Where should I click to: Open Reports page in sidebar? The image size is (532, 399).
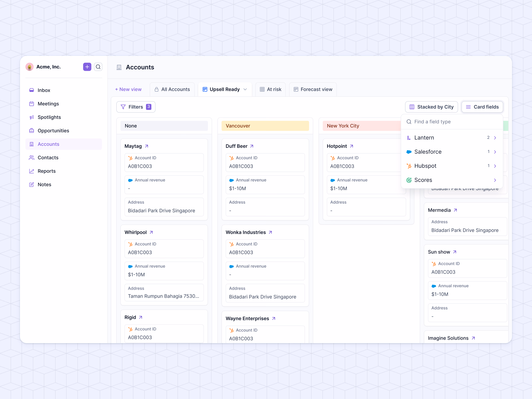pyautogui.click(x=64, y=171)
